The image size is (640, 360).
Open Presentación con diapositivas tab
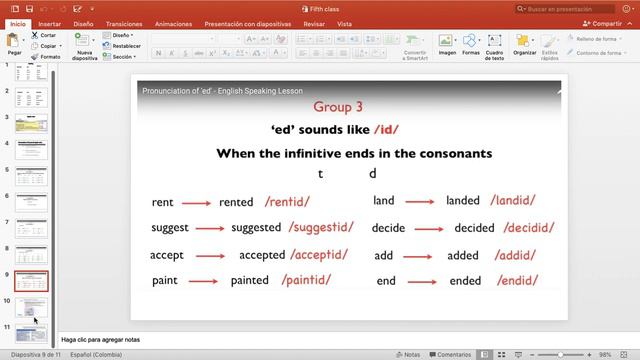coord(248,24)
